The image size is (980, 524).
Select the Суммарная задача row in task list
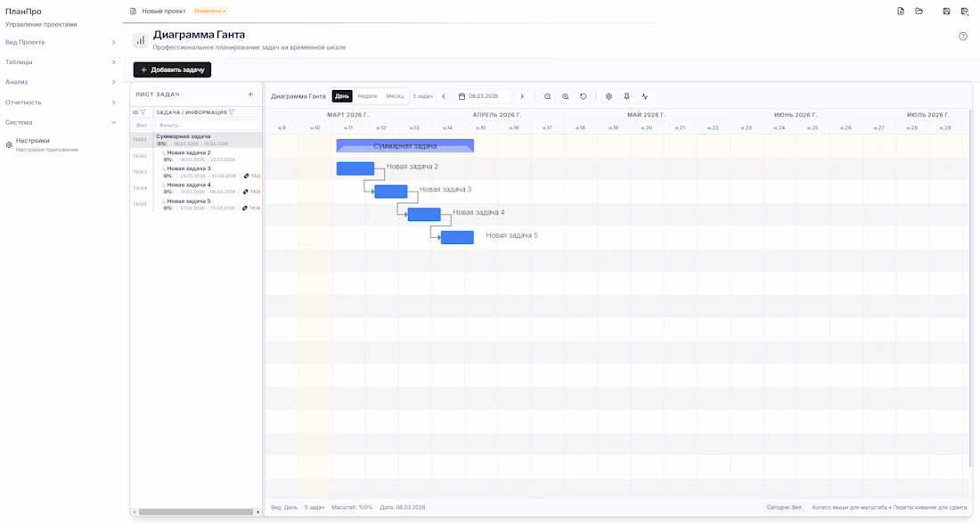tap(196, 139)
